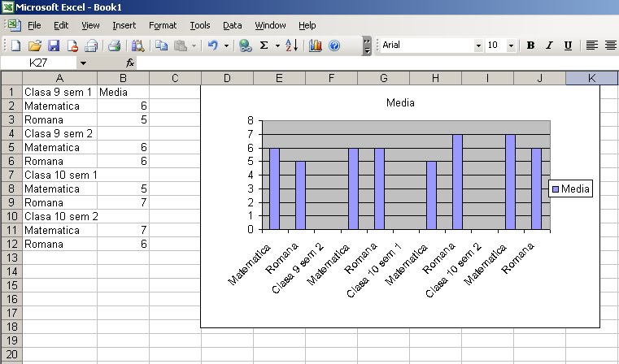This screenshot has height=364, width=619.
Task: Select column B header
Action: point(123,78)
